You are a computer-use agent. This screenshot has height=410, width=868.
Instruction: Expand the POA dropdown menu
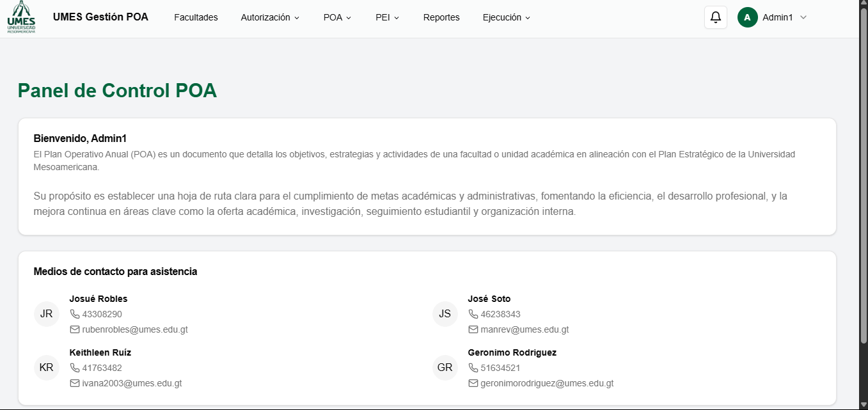(337, 17)
